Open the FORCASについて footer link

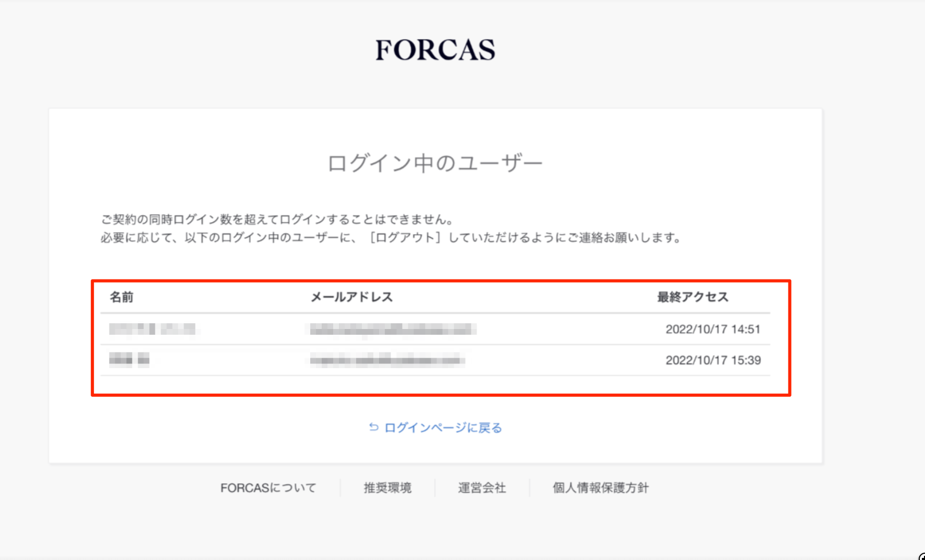tap(268, 488)
